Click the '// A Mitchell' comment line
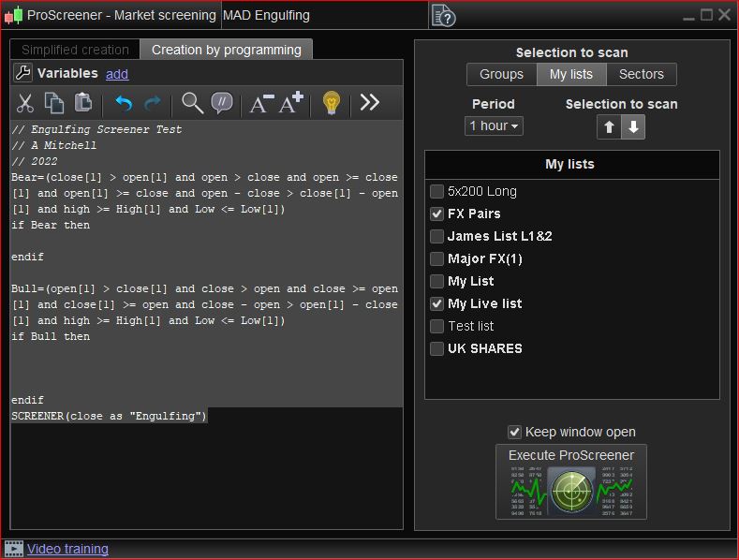 54,145
